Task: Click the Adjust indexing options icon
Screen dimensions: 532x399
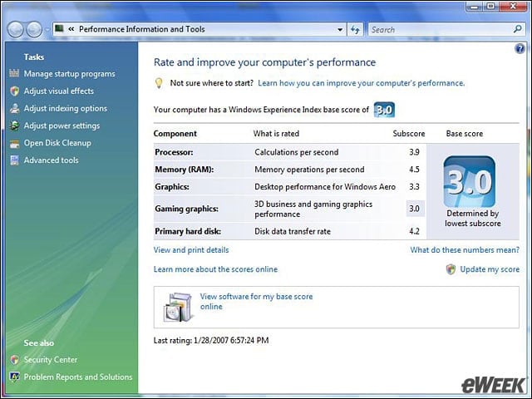Action: coord(14,108)
